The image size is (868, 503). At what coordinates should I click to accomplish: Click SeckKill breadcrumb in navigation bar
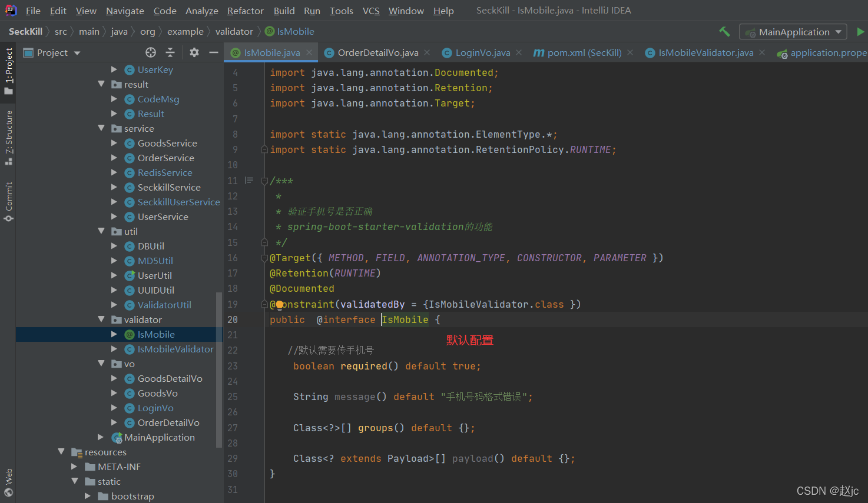[25, 31]
